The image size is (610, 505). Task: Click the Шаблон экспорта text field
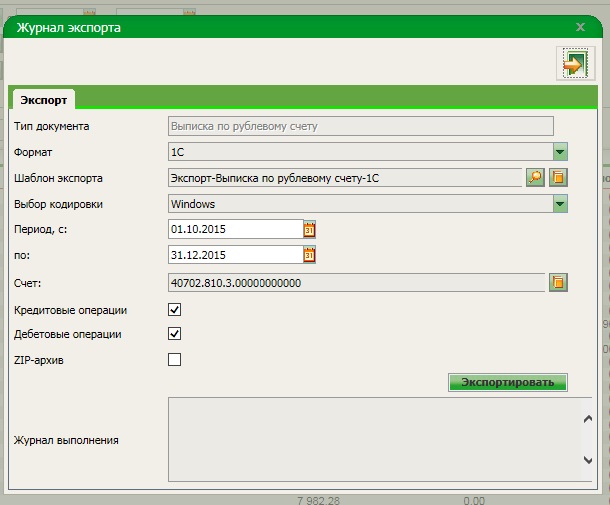[x=344, y=178]
